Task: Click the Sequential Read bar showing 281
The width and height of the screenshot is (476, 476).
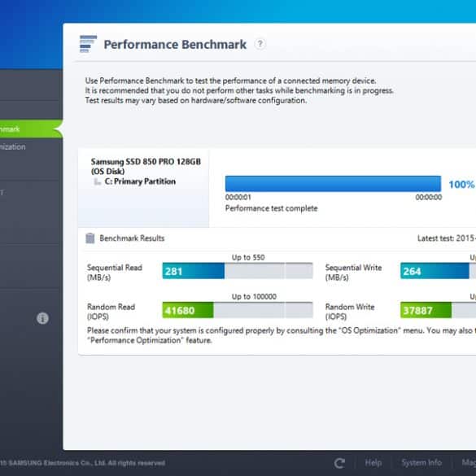Action: [x=238, y=271]
